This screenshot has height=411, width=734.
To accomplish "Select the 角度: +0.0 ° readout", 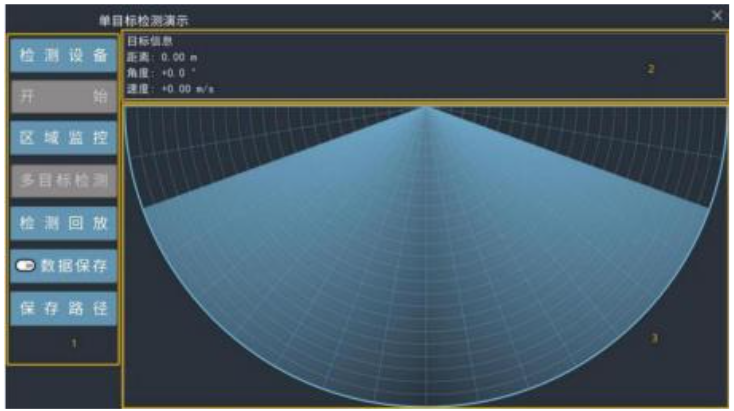I will coord(161,73).
